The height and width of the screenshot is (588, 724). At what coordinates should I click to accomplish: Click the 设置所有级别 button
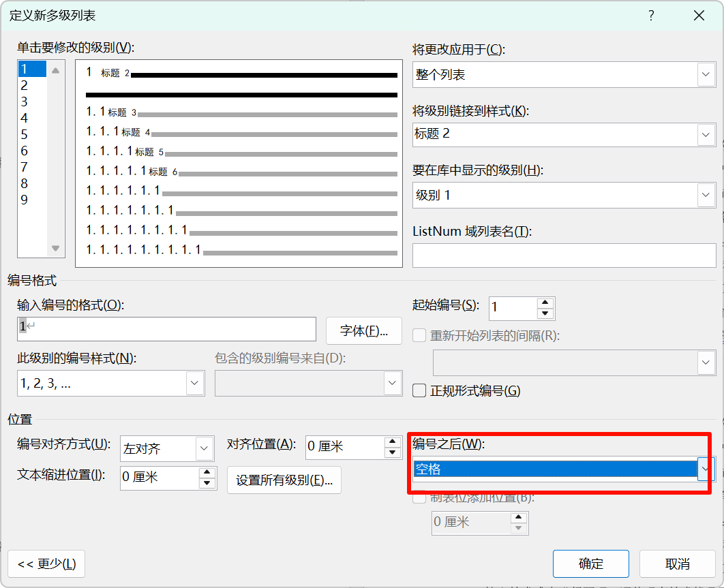click(x=284, y=480)
